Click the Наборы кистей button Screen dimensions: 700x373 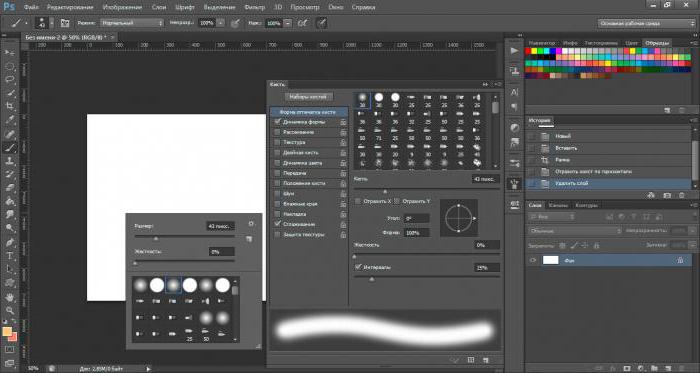308,96
